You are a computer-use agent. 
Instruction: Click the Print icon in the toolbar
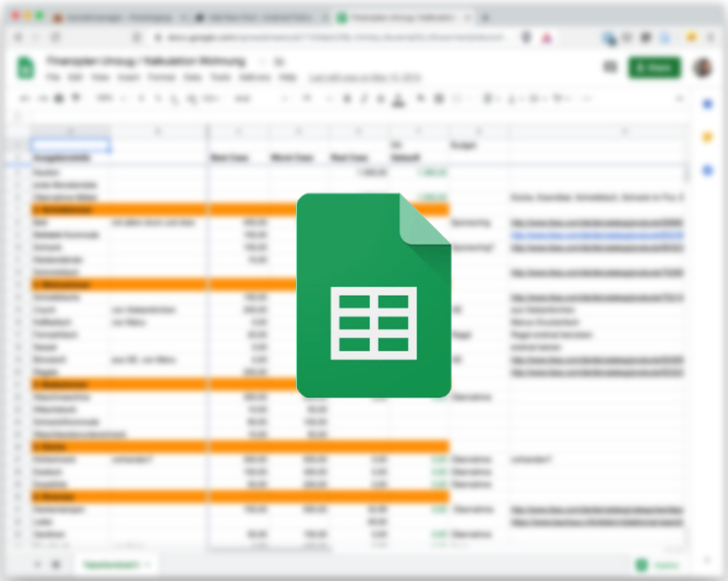click(59, 98)
